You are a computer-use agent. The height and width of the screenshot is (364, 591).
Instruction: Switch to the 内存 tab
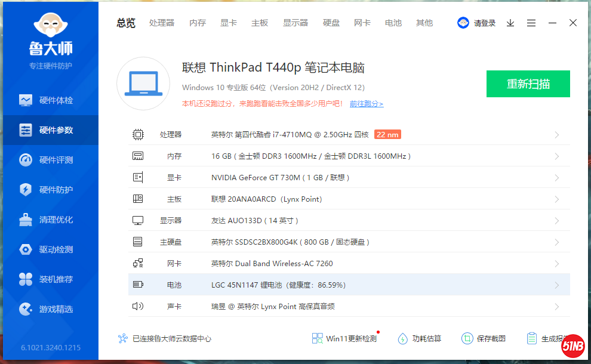pos(198,23)
